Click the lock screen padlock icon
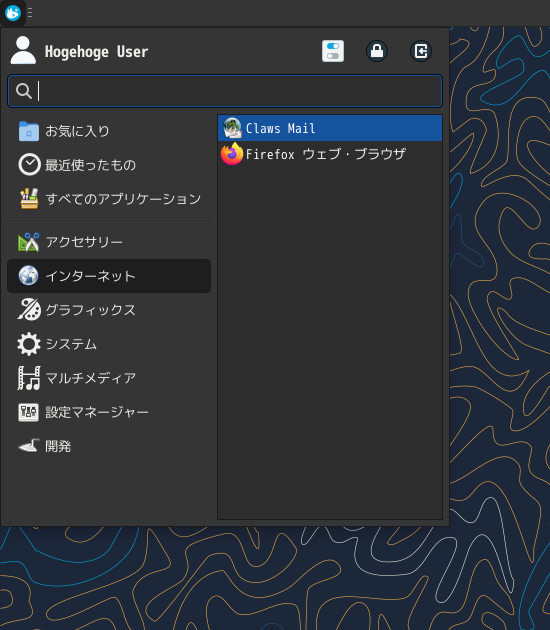The height and width of the screenshot is (630, 550). (376, 51)
